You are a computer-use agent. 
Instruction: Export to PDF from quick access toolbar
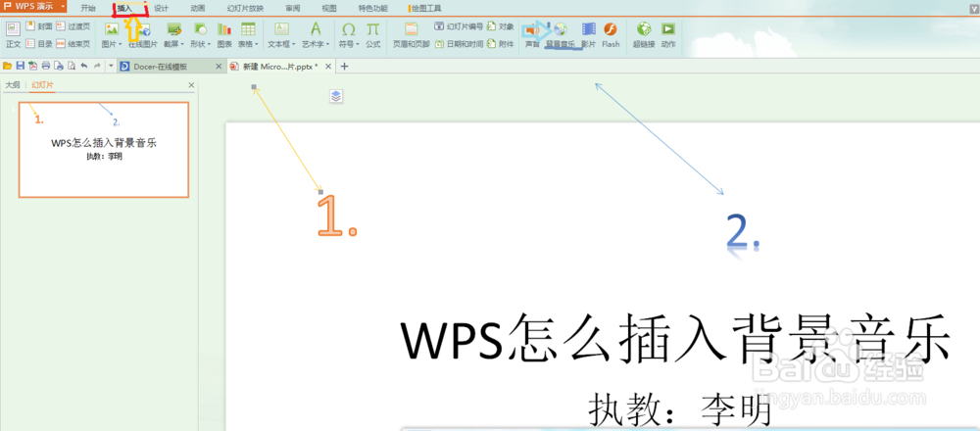[x=32, y=66]
